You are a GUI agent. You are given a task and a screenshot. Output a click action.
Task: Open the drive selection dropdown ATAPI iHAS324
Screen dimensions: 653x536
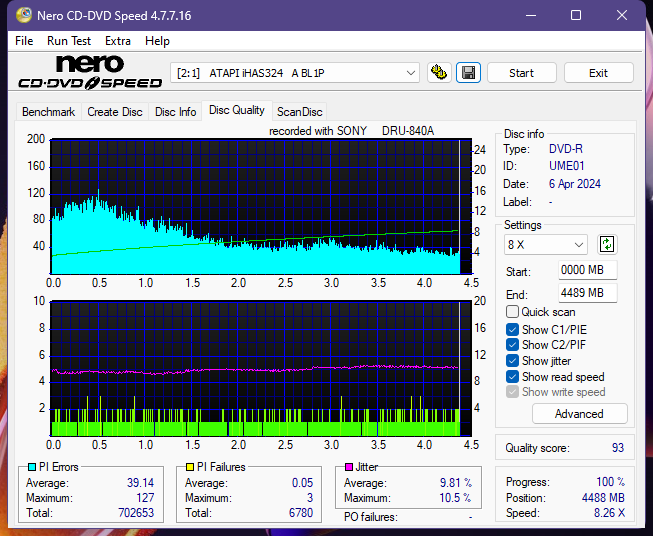tap(295, 73)
